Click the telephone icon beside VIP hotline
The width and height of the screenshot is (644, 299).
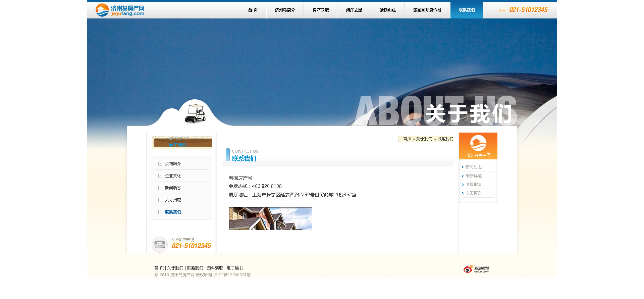tap(160, 244)
